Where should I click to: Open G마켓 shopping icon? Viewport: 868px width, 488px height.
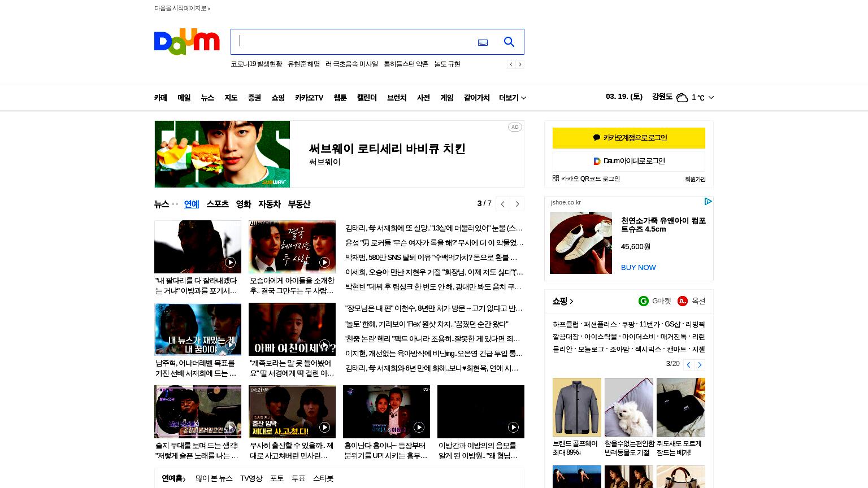point(643,301)
